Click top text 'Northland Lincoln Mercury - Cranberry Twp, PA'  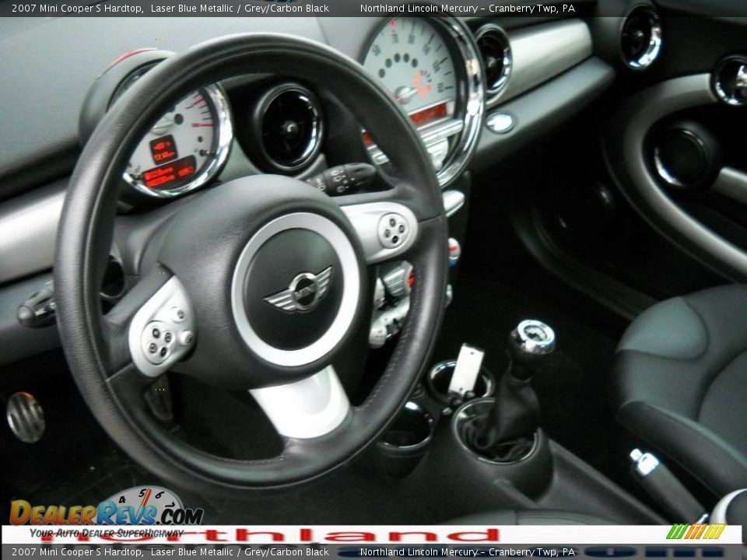pyautogui.click(x=468, y=8)
